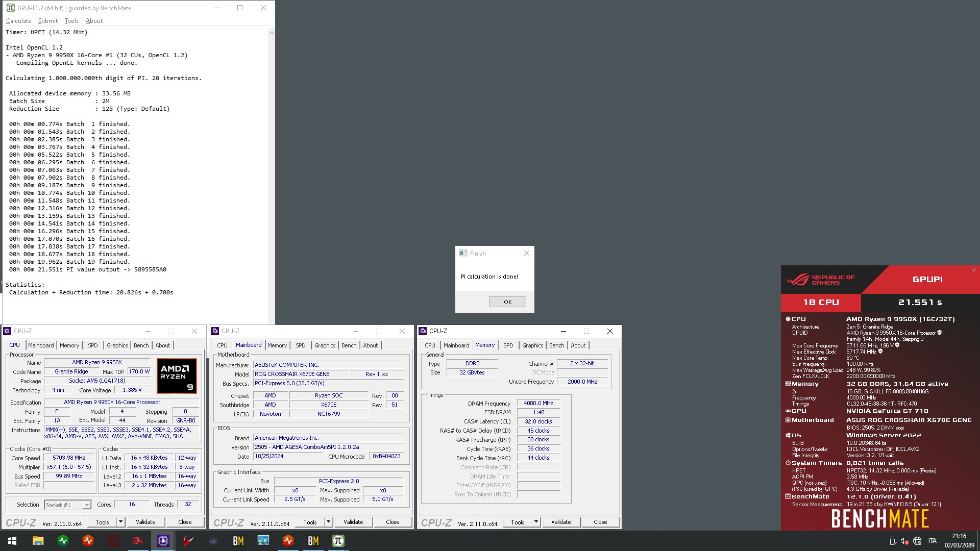Screen dimensions: 980x551
Task: Open the Windows Start menu
Action: (12, 541)
